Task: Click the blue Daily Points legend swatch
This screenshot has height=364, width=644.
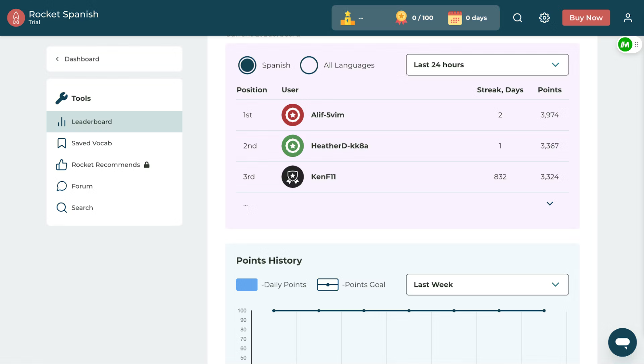Action: point(247,285)
